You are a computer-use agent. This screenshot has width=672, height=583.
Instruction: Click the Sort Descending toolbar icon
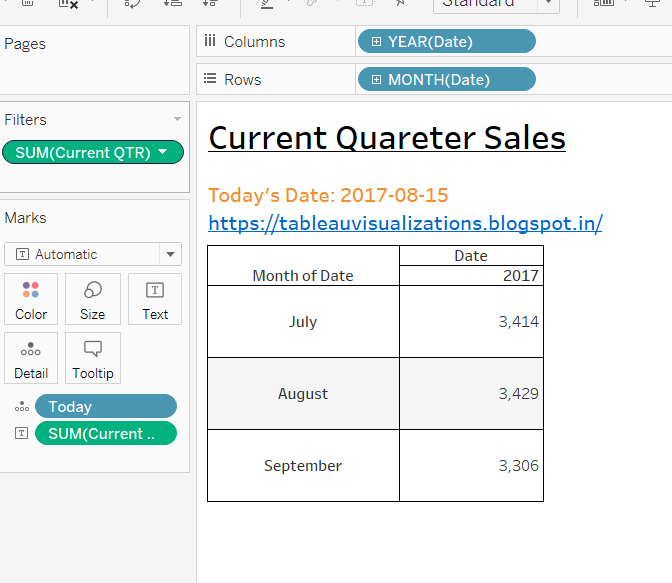click(210, 3)
